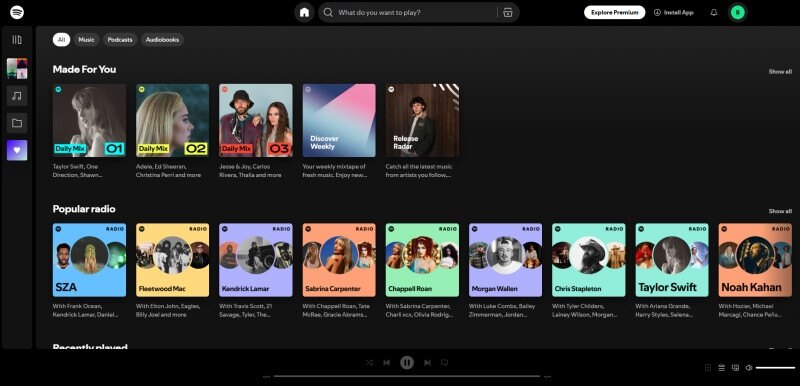
Task: Toggle repeat mode
Action: 444,363
